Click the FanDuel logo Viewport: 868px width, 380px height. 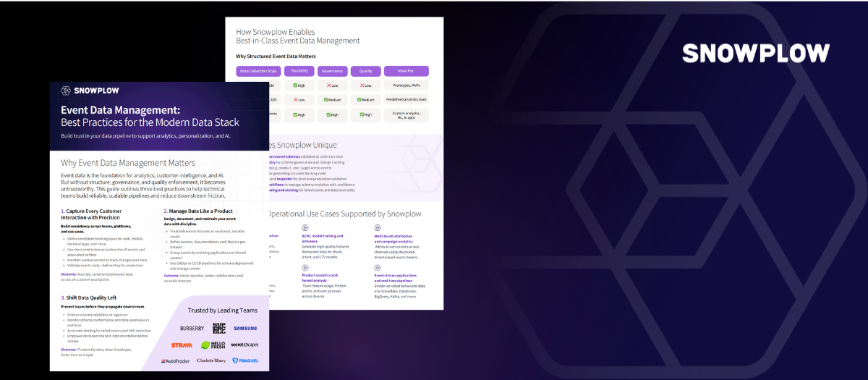(x=244, y=360)
